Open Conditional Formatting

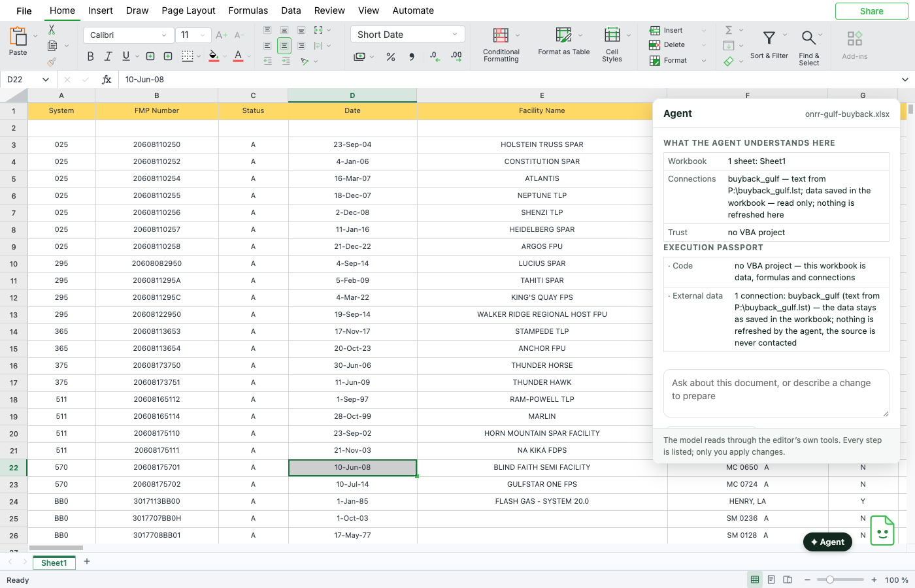(x=501, y=45)
